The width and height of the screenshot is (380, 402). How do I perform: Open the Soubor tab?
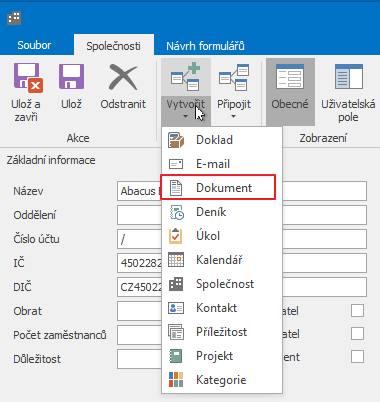tap(34, 45)
